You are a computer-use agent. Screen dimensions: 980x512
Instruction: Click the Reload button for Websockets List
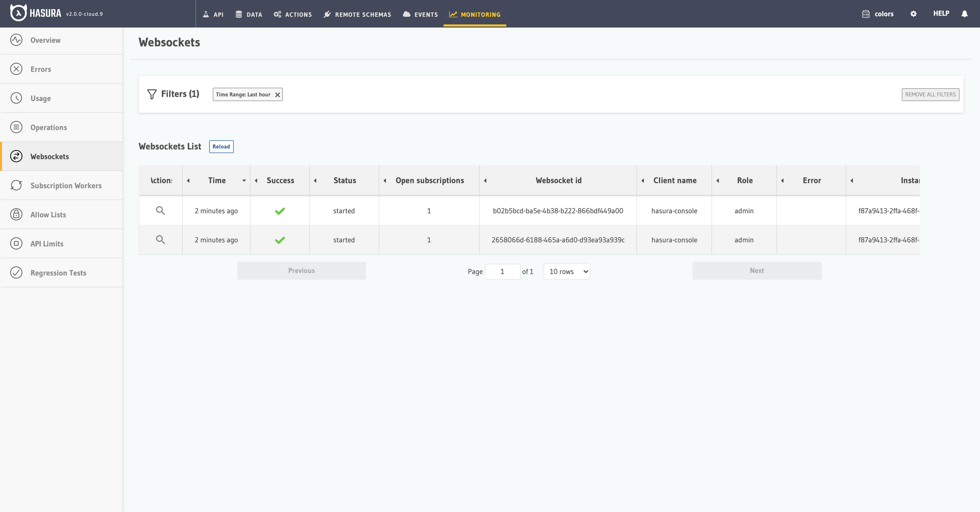(x=221, y=146)
